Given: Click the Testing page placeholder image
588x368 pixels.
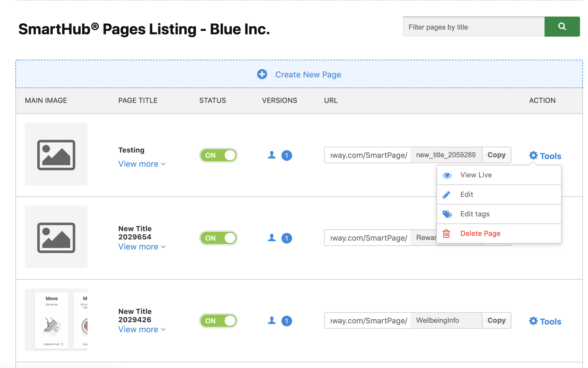Looking at the screenshot, I should click(56, 154).
